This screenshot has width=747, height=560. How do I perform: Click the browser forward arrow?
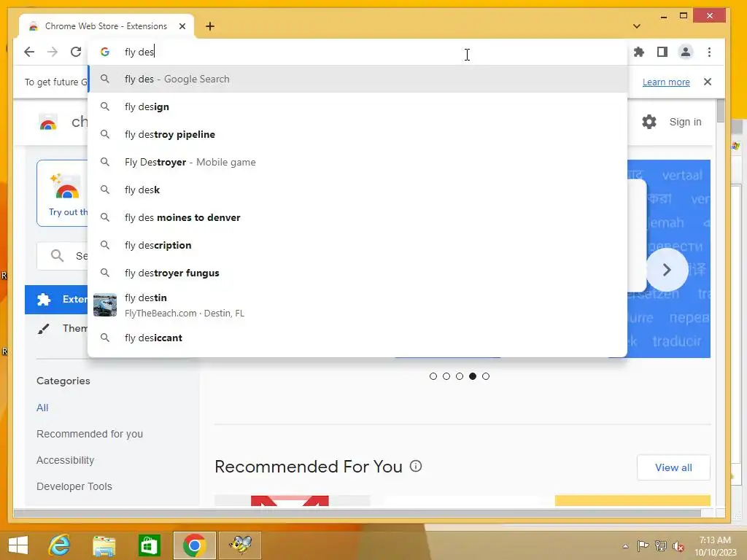pos(53,52)
